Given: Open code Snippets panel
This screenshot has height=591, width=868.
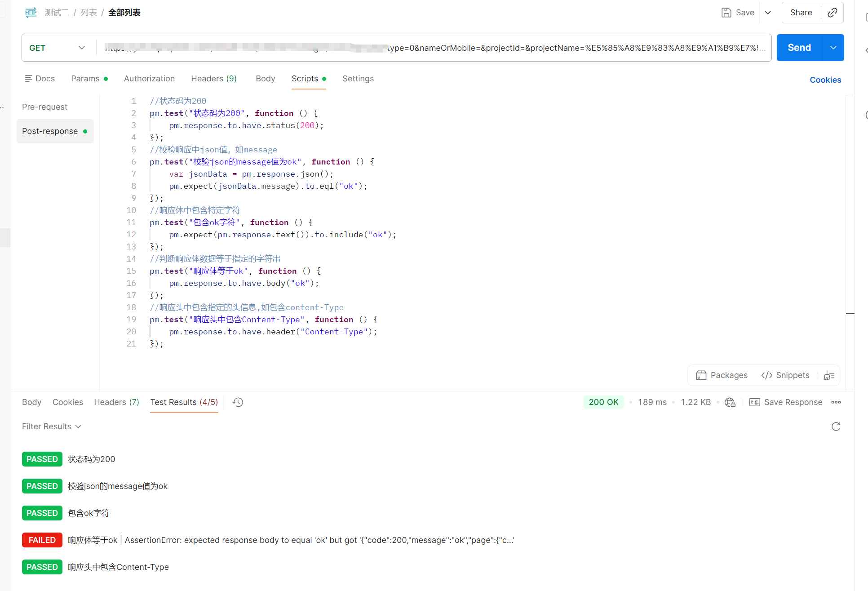Looking at the screenshot, I should [785, 375].
